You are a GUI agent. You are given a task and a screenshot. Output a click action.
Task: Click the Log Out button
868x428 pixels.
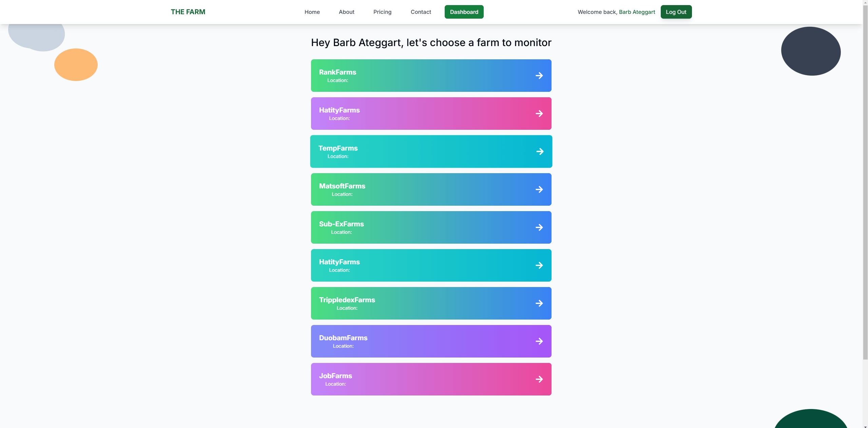pyautogui.click(x=676, y=12)
